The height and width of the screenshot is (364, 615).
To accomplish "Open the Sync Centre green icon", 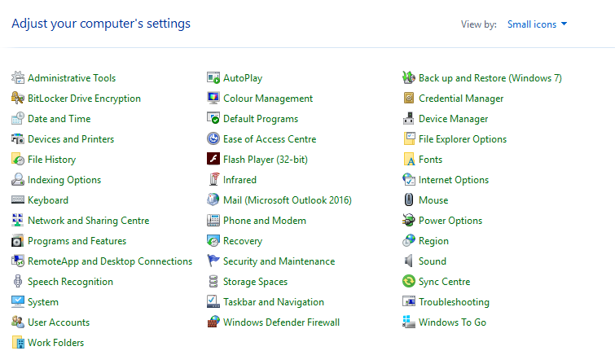I will coord(409,281).
